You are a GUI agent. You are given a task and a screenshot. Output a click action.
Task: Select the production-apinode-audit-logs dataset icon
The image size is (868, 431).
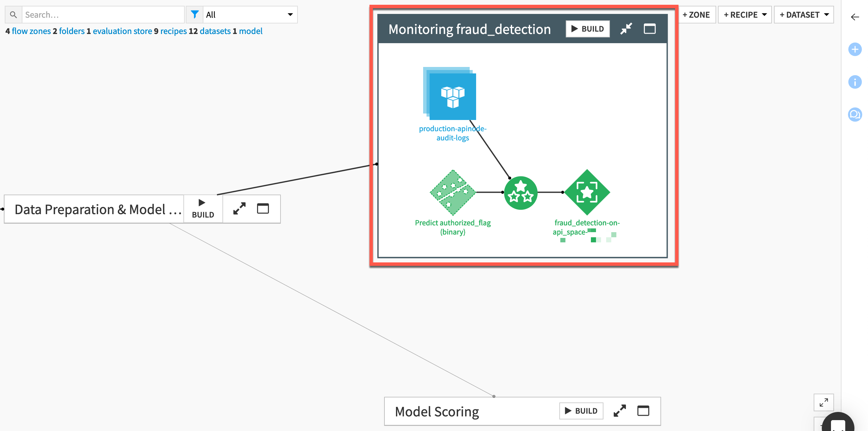[453, 96]
